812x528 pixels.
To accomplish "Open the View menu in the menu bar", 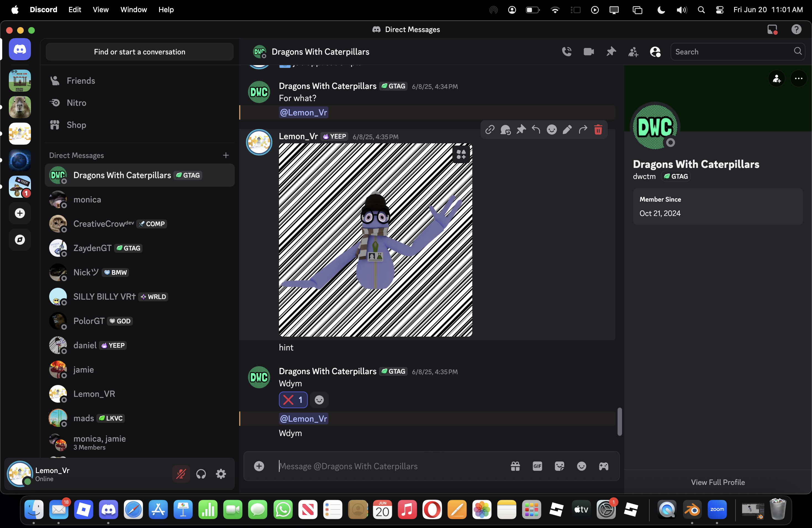I will (x=101, y=10).
